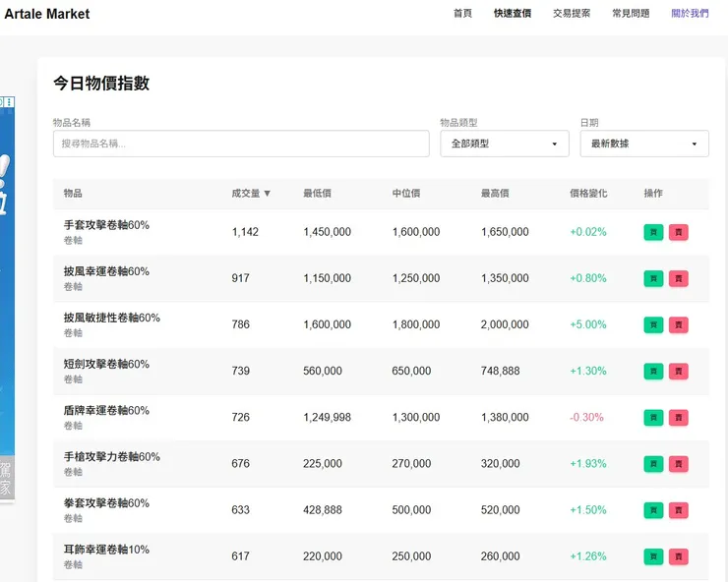The height and width of the screenshot is (582, 728).
Task: Go to 首頁 in the top navigation
Action: point(462,14)
